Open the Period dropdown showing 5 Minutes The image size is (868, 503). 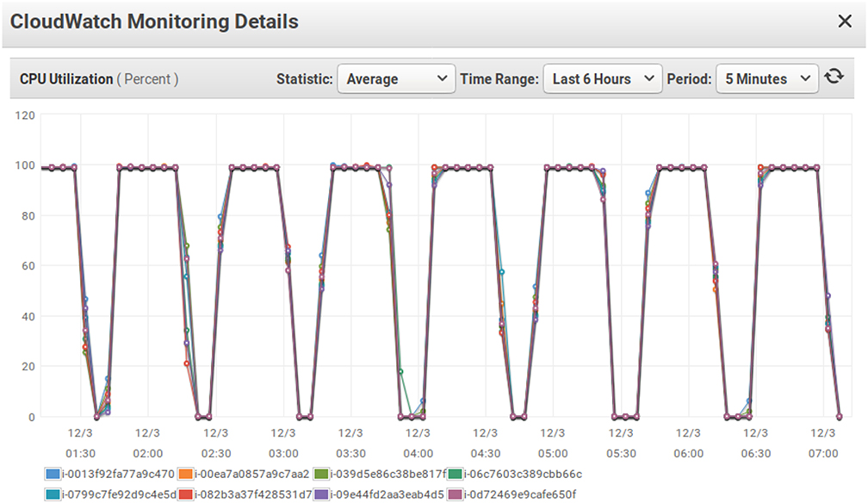(766, 78)
